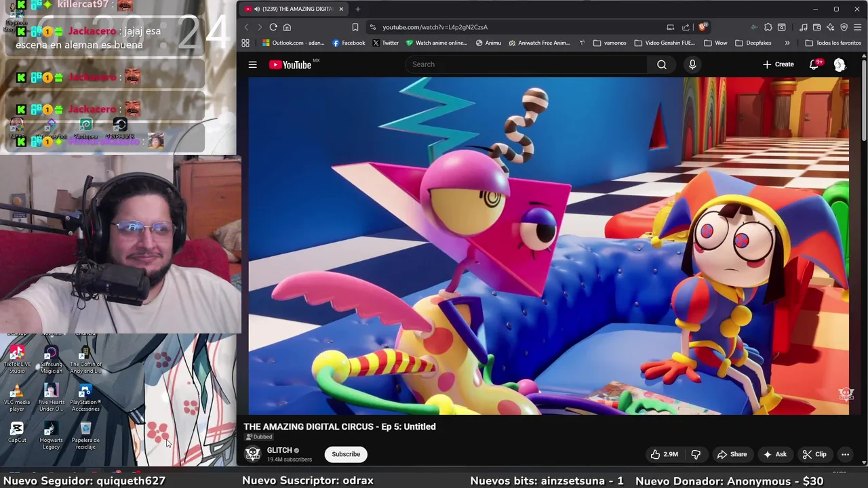Click the Ask button under video
The width and height of the screenshot is (868, 488).
click(774, 454)
